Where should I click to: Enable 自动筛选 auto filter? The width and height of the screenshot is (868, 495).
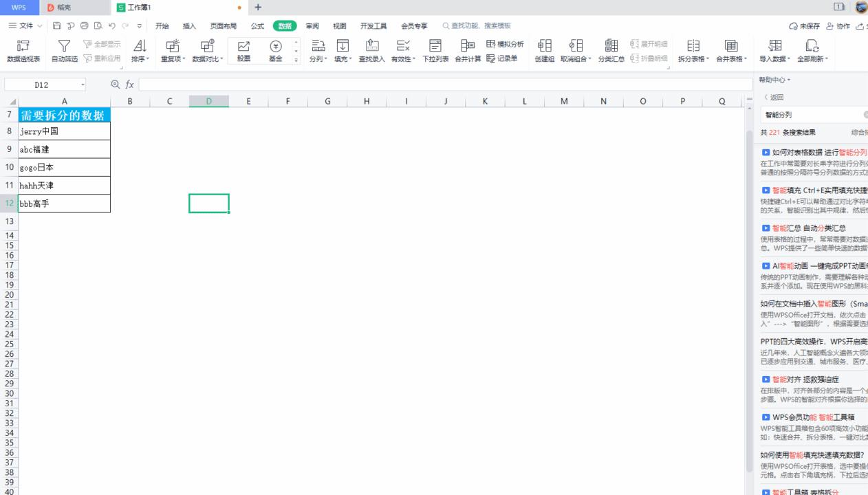(x=64, y=52)
